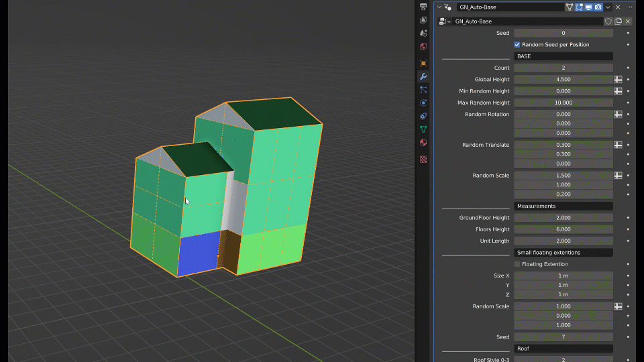This screenshot has height=362, width=644.
Task: Click GroundFloor Height value field
Action: (563, 217)
